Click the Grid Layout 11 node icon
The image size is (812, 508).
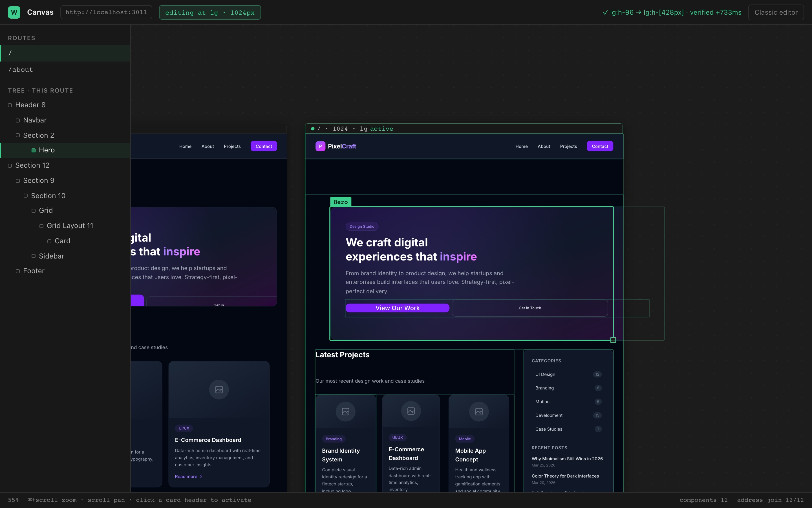[41, 226]
